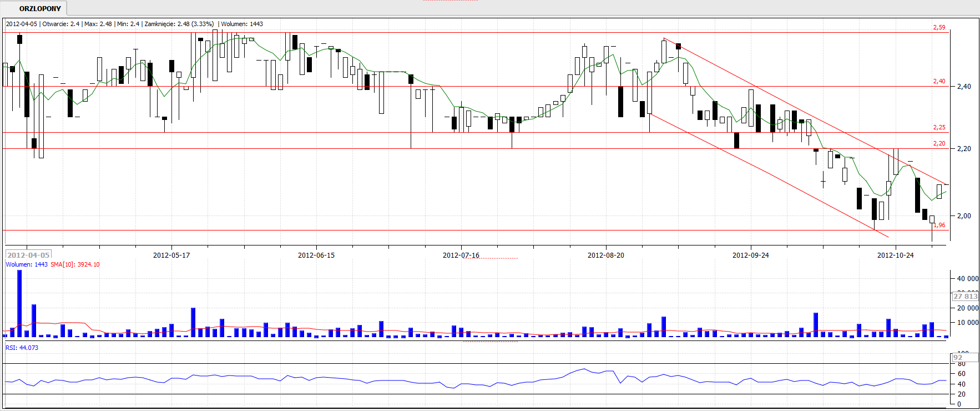Image resolution: width=980 pixels, height=411 pixels.
Task: Click the 2012-09-24 date axis label
Action: [x=751, y=255]
